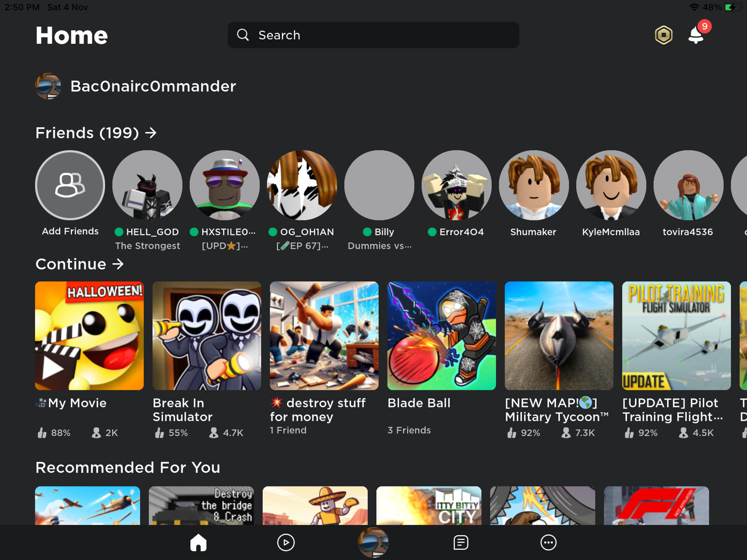The height and width of the screenshot is (560, 747).
Task: Open the More options icon
Action: [x=548, y=542]
